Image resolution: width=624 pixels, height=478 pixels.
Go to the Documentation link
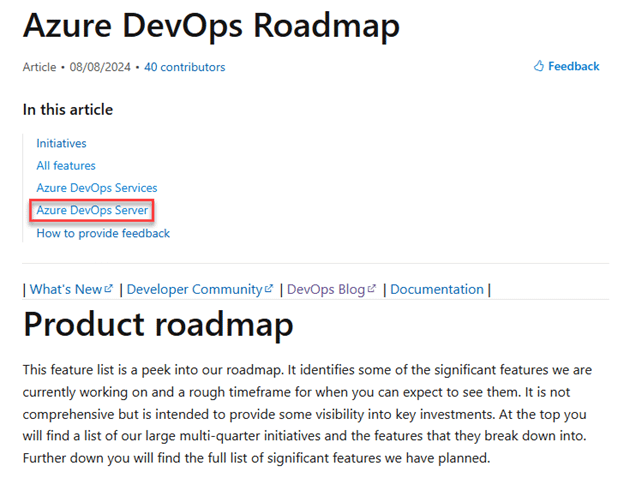(436, 290)
